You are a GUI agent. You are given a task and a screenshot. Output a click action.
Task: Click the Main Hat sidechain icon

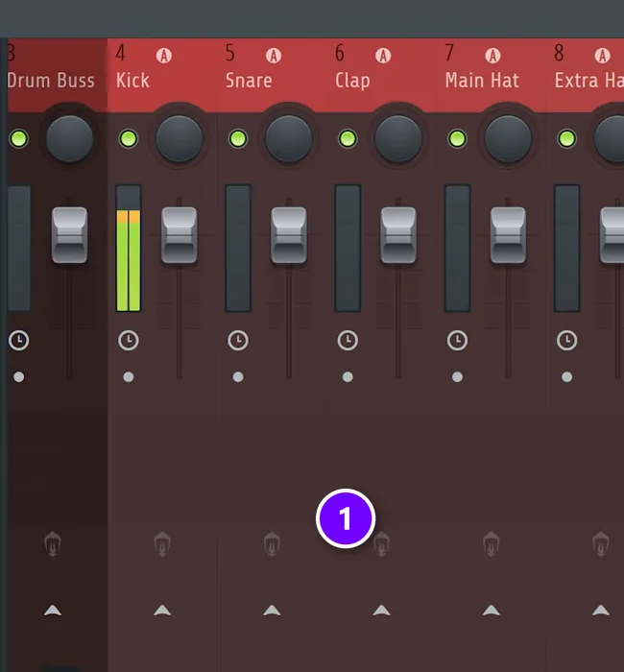coord(492,544)
